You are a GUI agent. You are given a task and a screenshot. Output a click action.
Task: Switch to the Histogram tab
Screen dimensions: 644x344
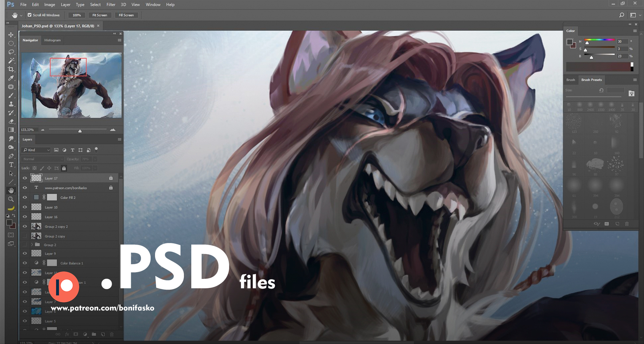53,40
